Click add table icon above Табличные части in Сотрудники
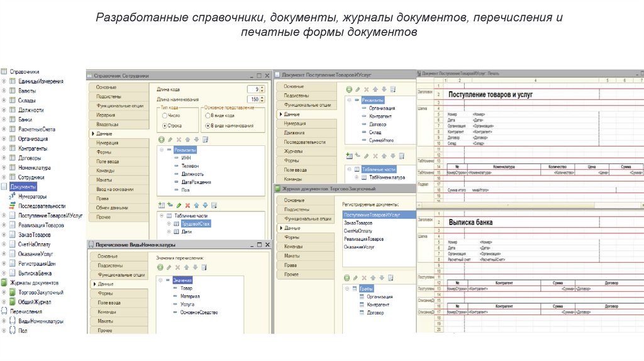The width and height of the screenshot is (644, 361). [162, 205]
